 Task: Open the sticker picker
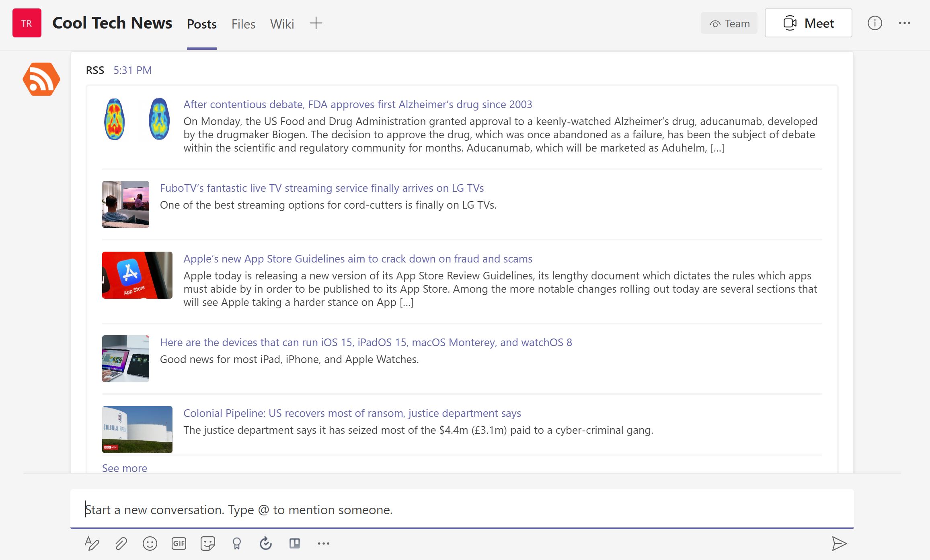tap(208, 543)
